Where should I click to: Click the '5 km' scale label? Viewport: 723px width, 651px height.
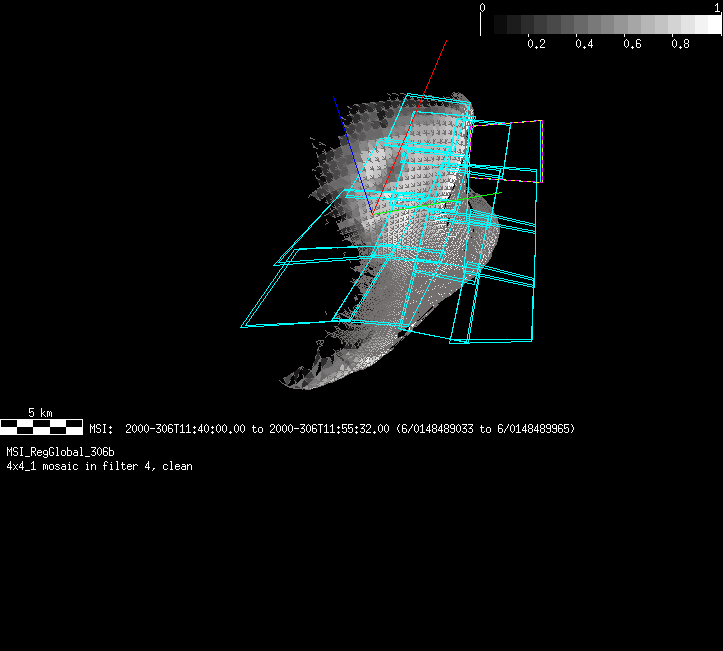click(x=40, y=413)
